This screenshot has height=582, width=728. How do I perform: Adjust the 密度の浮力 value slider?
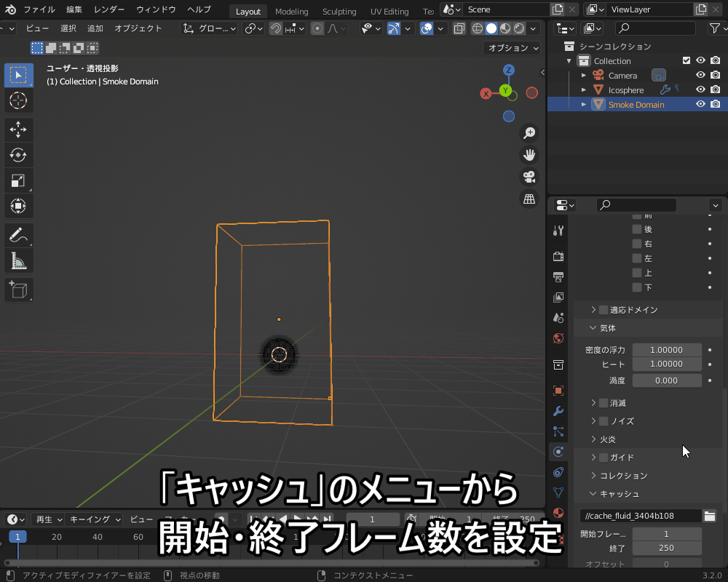(x=667, y=350)
